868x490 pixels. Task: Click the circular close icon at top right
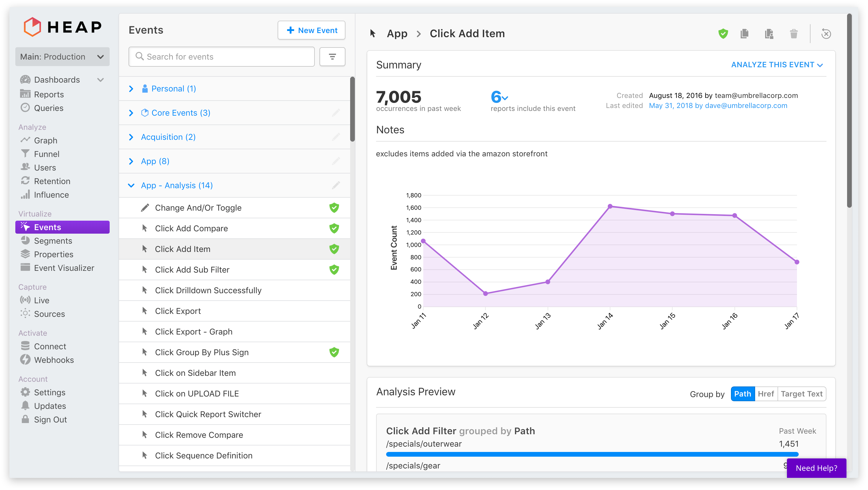tap(826, 34)
